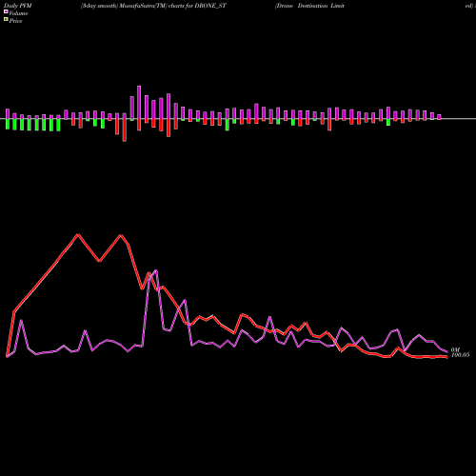Click the tallest purple volume bar

point(139,102)
